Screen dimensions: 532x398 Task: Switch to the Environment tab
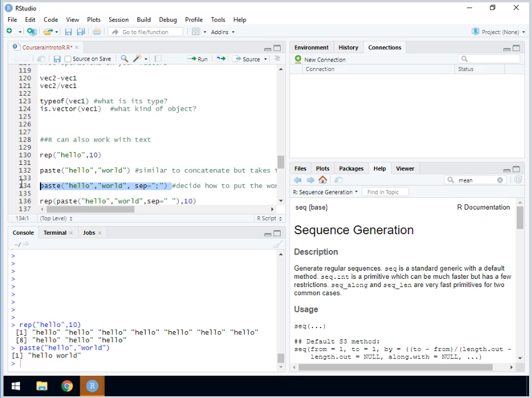point(311,48)
